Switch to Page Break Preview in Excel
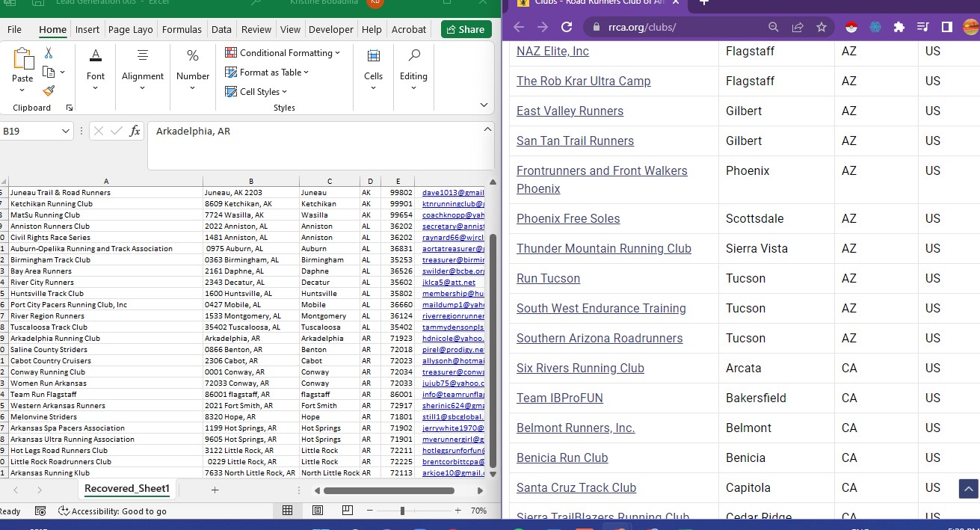980x530 pixels. point(347,511)
